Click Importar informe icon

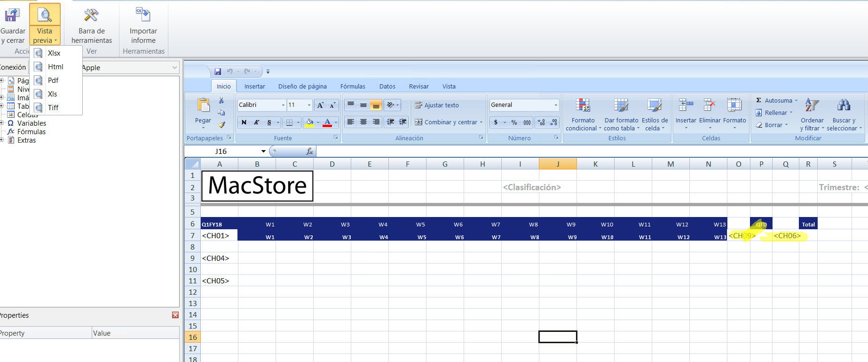pos(143,15)
